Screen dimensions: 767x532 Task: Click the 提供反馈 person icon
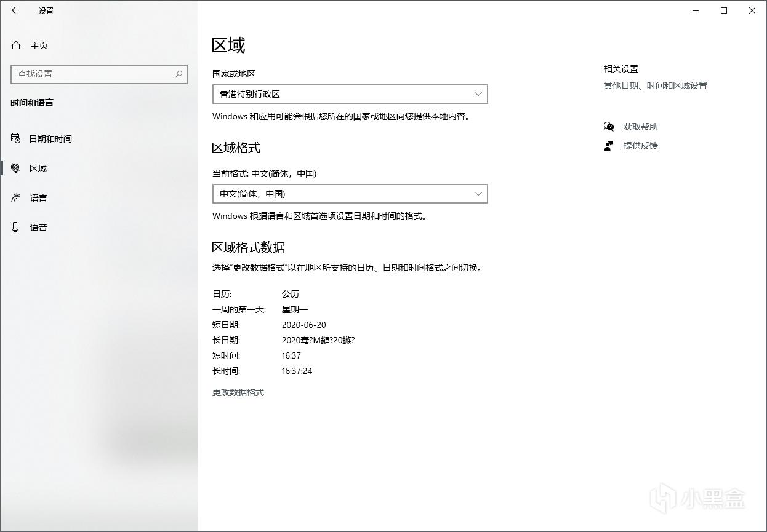[x=609, y=146]
